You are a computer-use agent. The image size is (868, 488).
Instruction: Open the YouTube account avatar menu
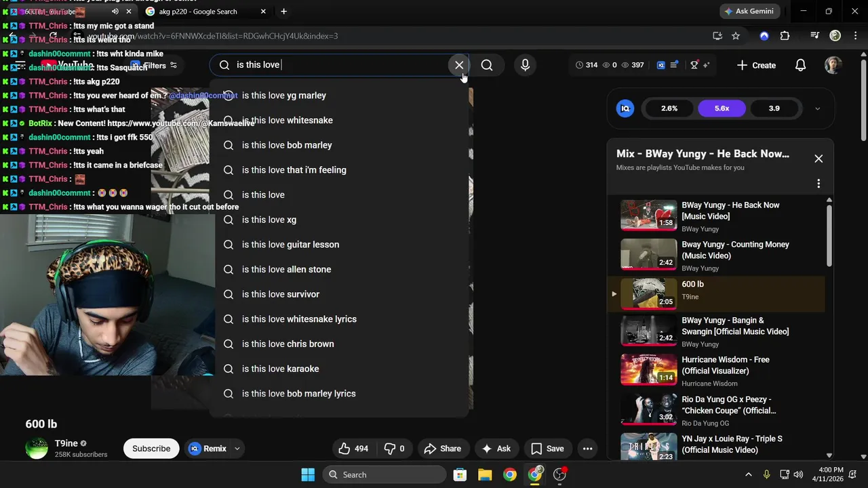(833, 65)
